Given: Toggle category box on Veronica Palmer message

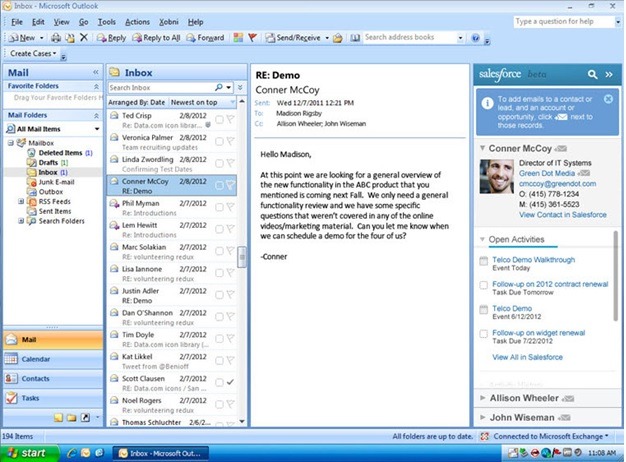Looking at the screenshot, I should 219,141.
